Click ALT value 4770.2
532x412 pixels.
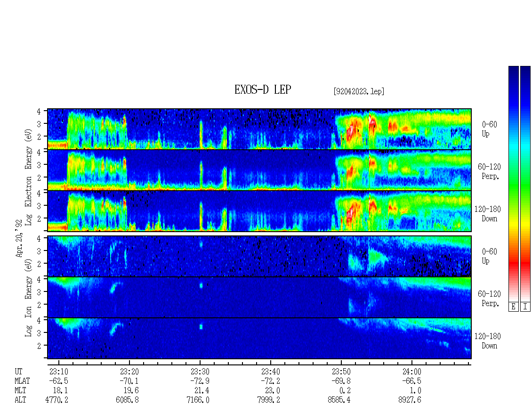click(56, 400)
